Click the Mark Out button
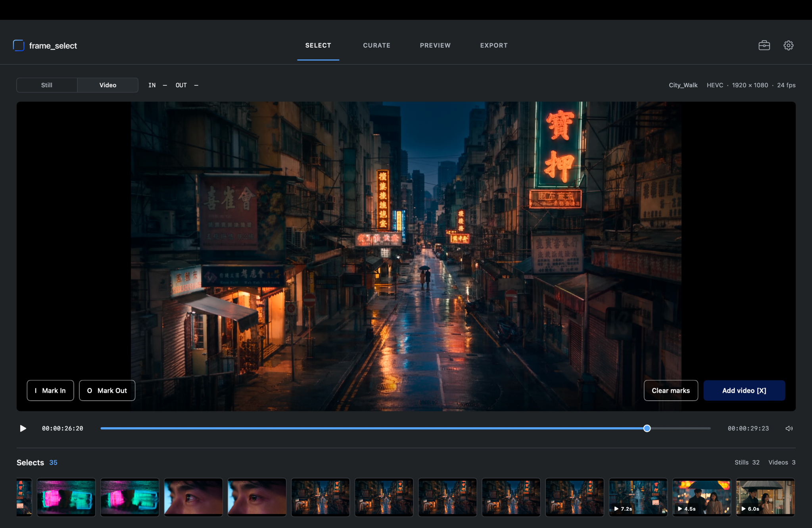 [x=107, y=390]
